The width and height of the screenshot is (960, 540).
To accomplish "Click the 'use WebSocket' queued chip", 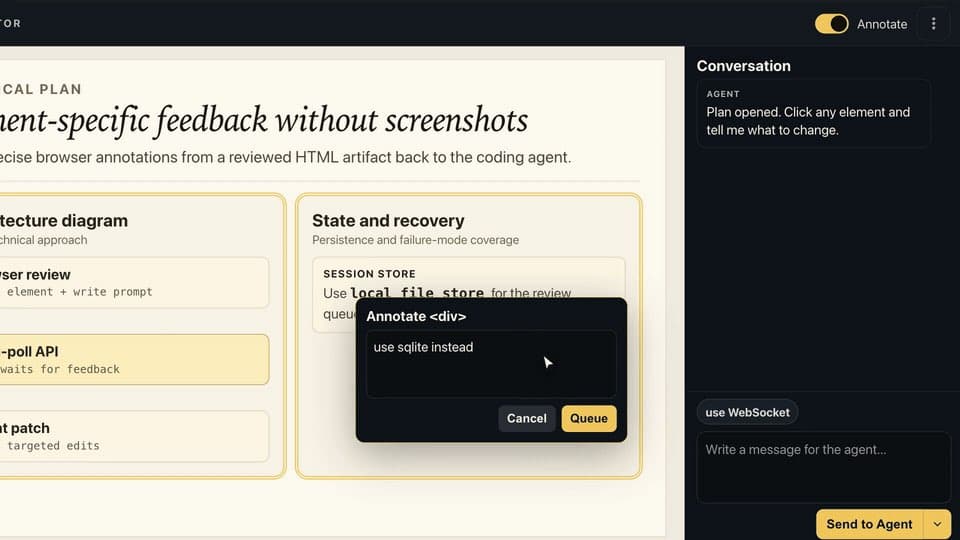I will pyautogui.click(x=747, y=412).
